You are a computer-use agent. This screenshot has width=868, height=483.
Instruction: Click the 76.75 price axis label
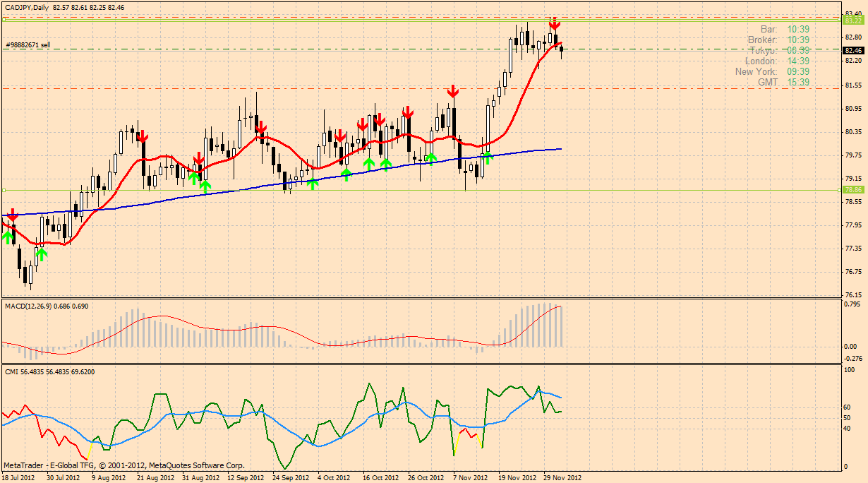click(852, 272)
